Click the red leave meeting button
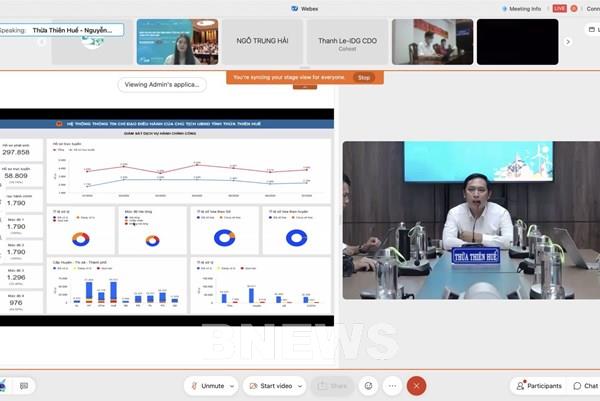 pyautogui.click(x=417, y=386)
